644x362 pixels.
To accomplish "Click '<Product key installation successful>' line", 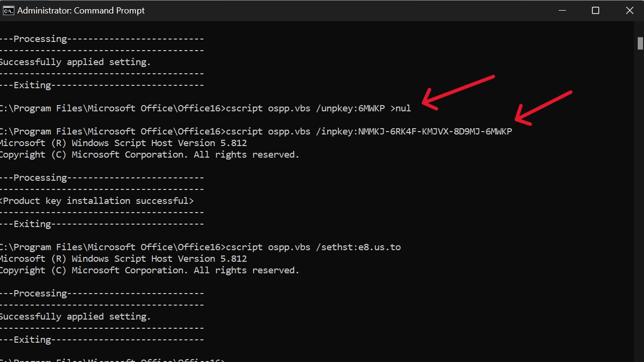I will point(97,201).
